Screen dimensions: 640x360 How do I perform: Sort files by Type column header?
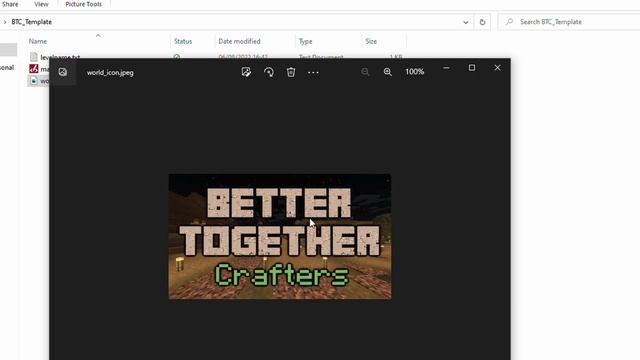pyautogui.click(x=305, y=41)
